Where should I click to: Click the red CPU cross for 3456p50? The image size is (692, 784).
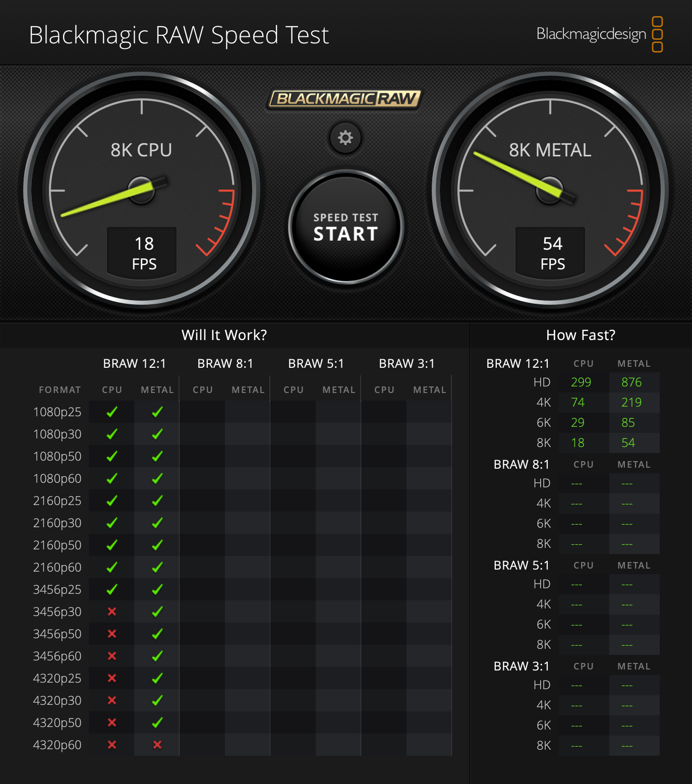[112, 634]
